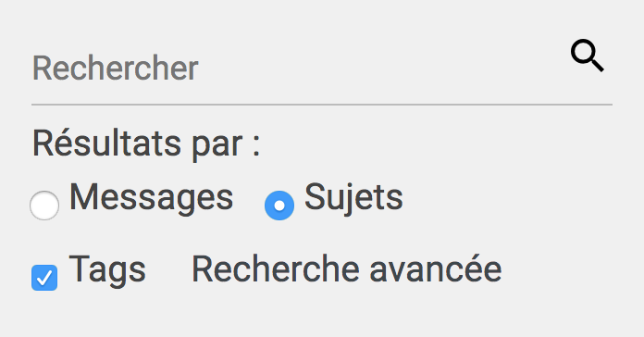Place cursor in the Rechercher placeholder
This screenshot has height=337, width=644.
coord(116,69)
